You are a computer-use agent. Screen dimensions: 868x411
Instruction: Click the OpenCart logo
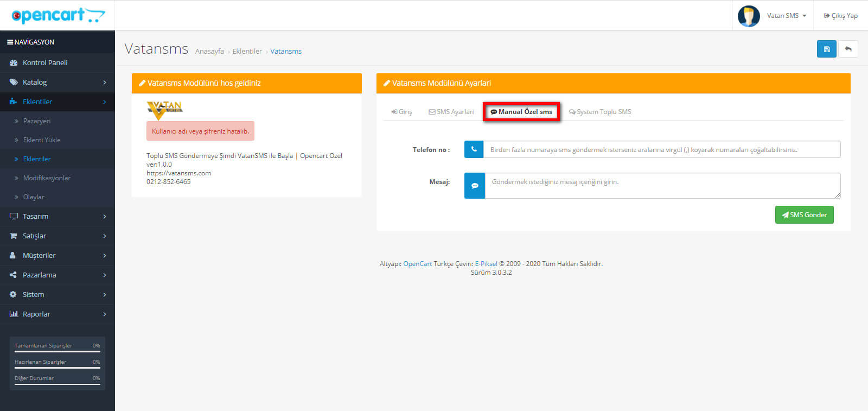[x=58, y=15]
